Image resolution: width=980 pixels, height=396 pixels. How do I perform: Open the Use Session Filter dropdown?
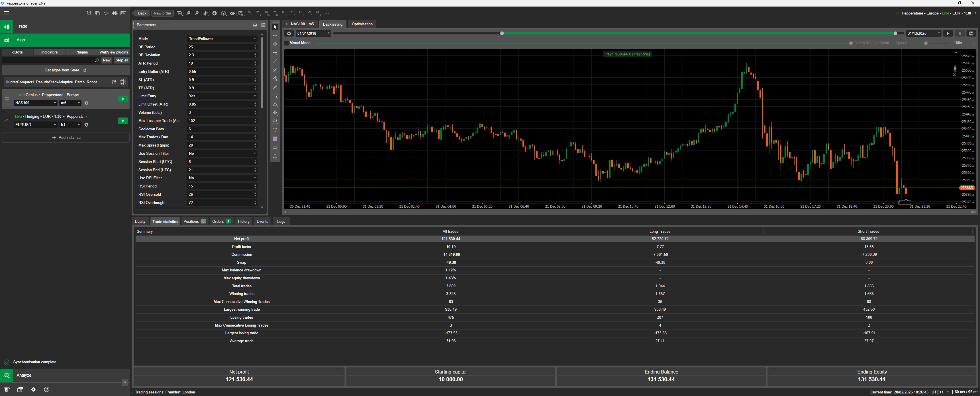(x=222, y=154)
